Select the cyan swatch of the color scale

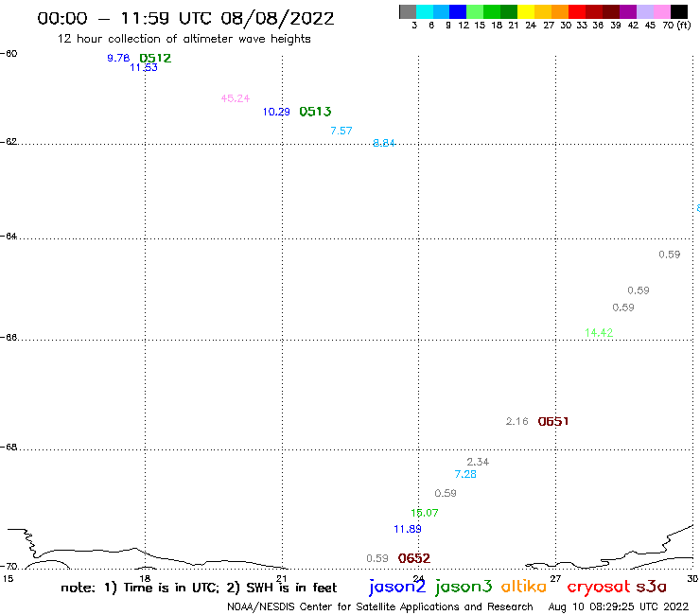[425, 11]
